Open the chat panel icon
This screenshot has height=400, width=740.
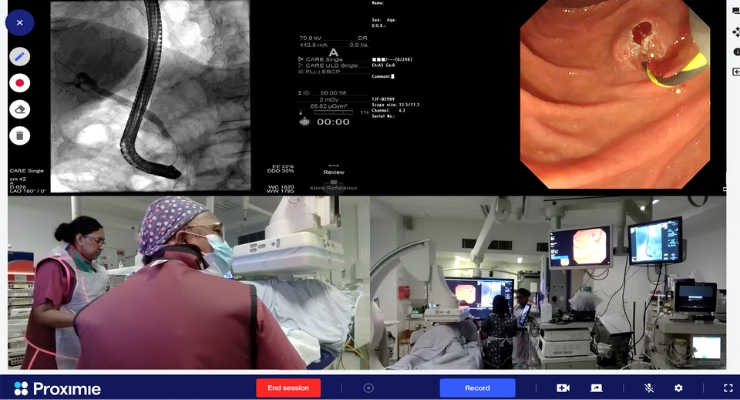pos(736,11)
